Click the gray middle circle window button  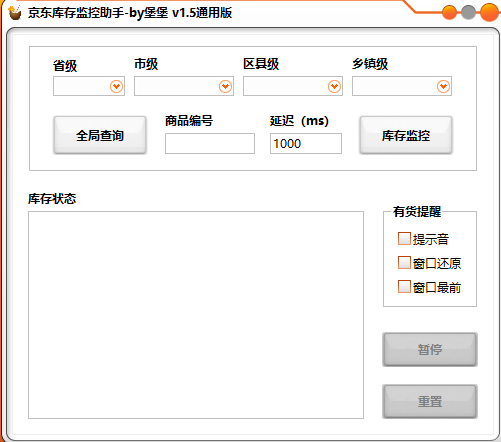[468, 13]
